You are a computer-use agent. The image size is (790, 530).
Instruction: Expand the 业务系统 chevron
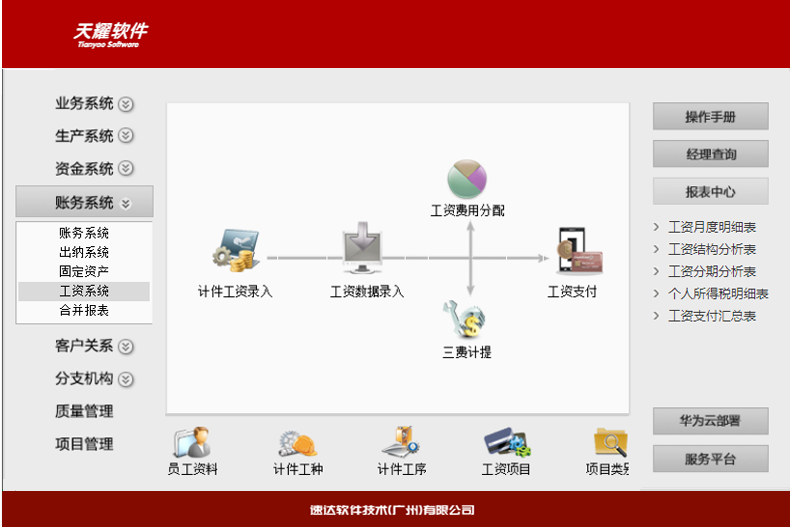(x=126, y=104)
